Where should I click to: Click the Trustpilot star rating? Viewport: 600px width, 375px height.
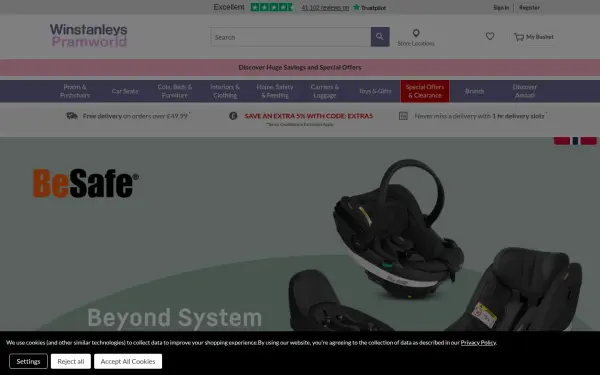pos(272,7)
